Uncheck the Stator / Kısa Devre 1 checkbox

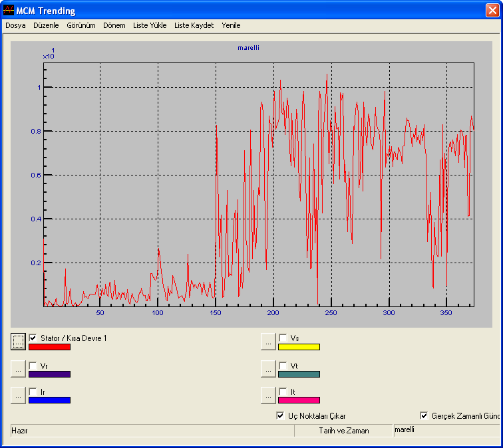33,338
